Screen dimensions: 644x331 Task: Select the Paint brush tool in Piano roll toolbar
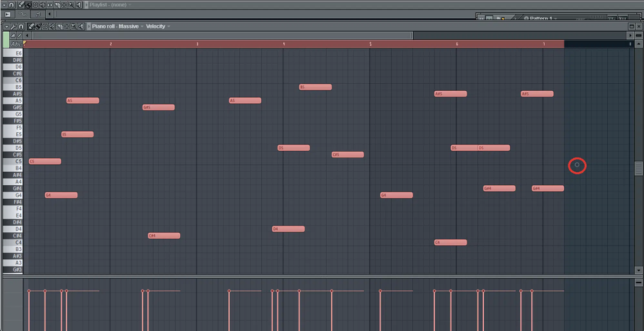click(x=38, y=26)
